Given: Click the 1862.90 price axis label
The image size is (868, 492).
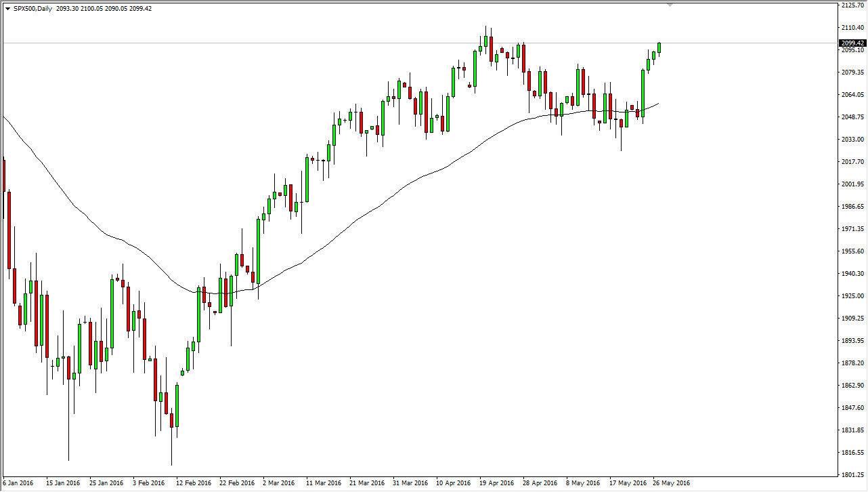Looking at the screenshot, I should pos(852,385).
